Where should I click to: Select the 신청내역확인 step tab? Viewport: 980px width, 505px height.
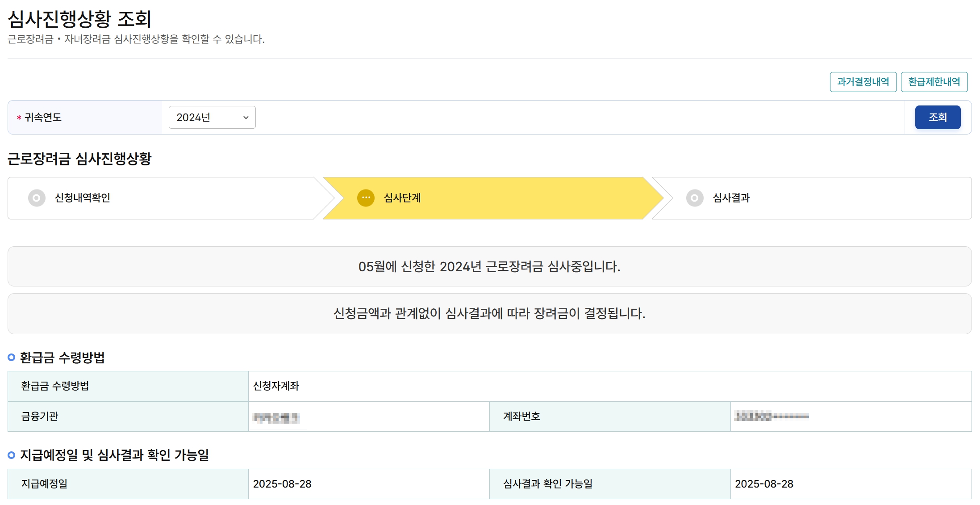coord(82,198)
